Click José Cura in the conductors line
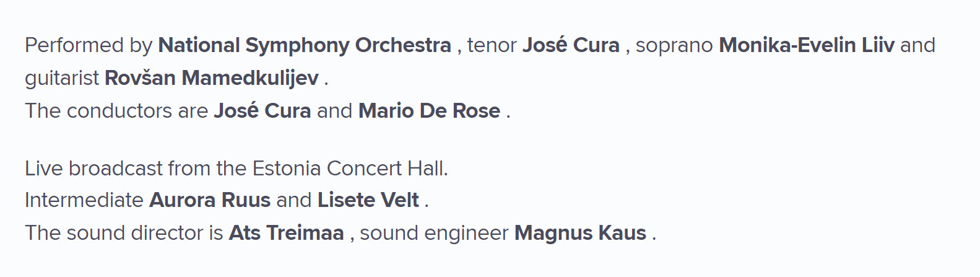This screenshot has width=980, height=277. point(262,111)
